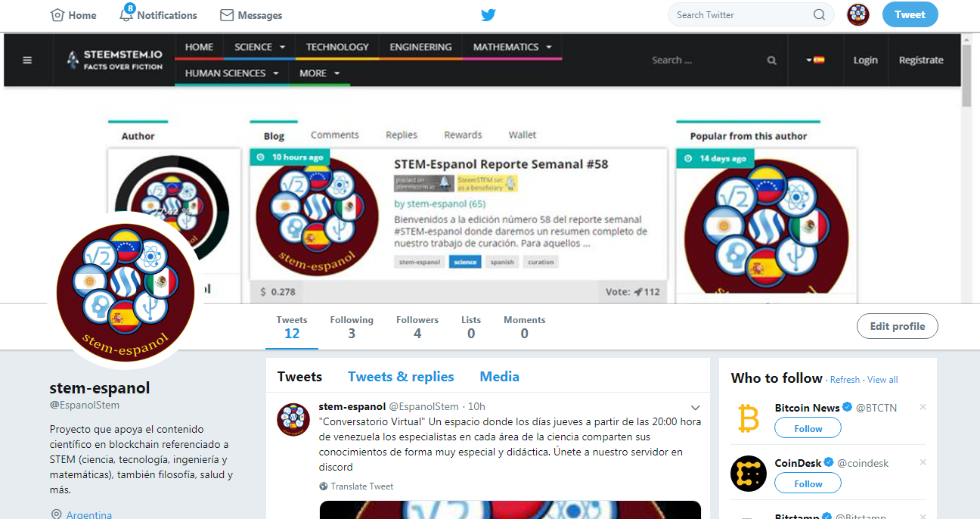Follow Bitcoin News account
980x519 pixels.
pos(808,428)
